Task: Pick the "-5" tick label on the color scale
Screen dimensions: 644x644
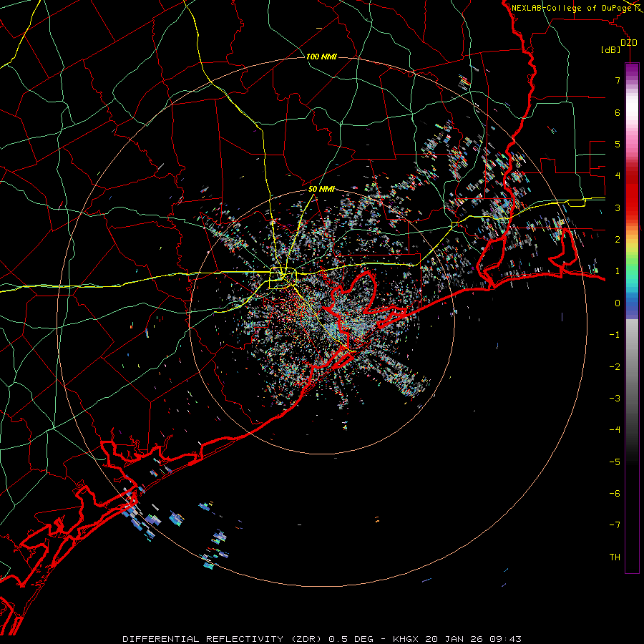Action: click(x=615, y=462)
